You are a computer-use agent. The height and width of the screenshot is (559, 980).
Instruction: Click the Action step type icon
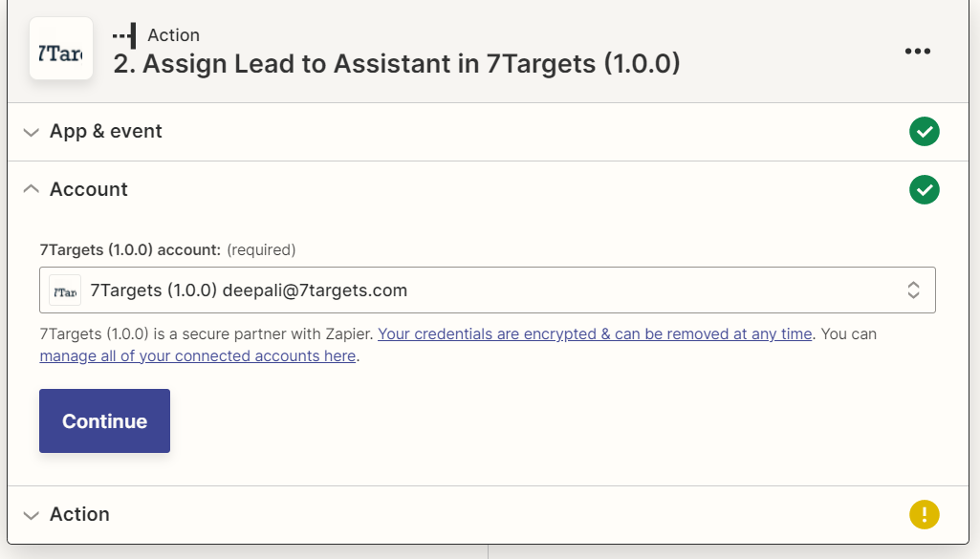pyautogui.click(x=124, y=35)
